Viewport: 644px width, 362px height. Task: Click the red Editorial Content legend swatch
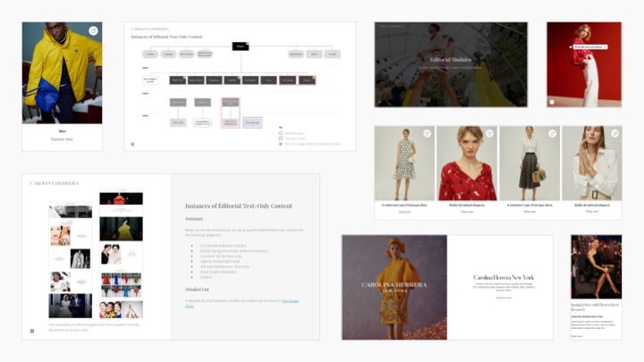click(281, 133)
